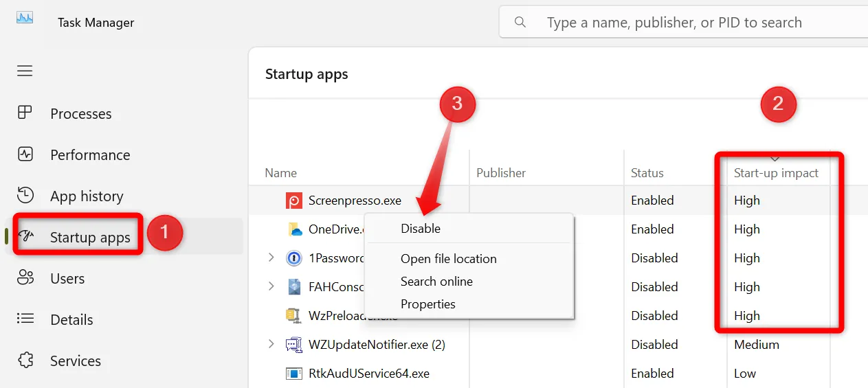Click the Details list icon
The height and width of the screenshot is (388, 868).
click(25, 319)
